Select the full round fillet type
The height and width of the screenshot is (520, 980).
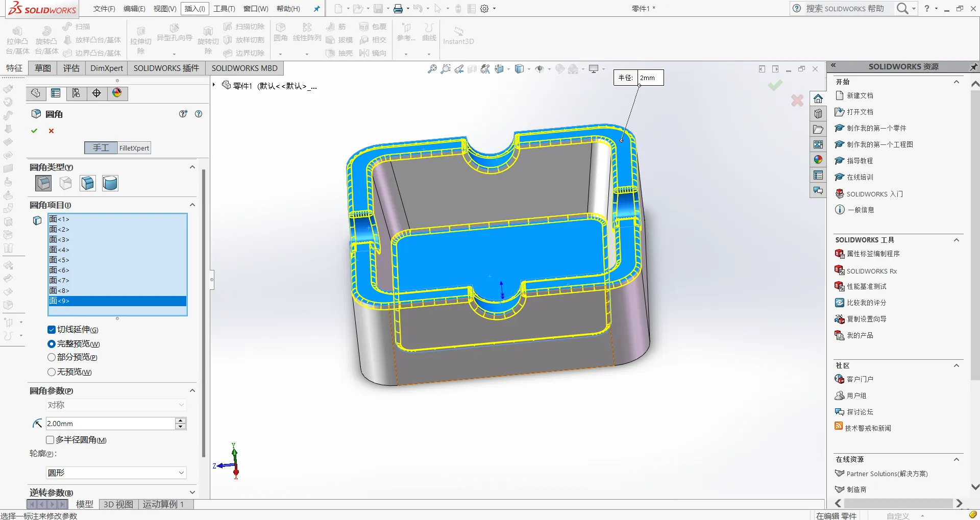110,183
